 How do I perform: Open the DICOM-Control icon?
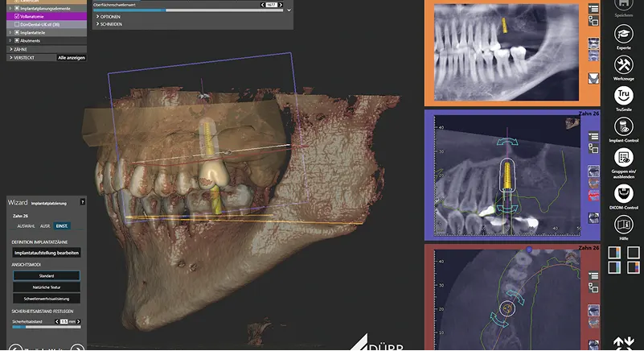pyautogui.click(x=623, y=193)
